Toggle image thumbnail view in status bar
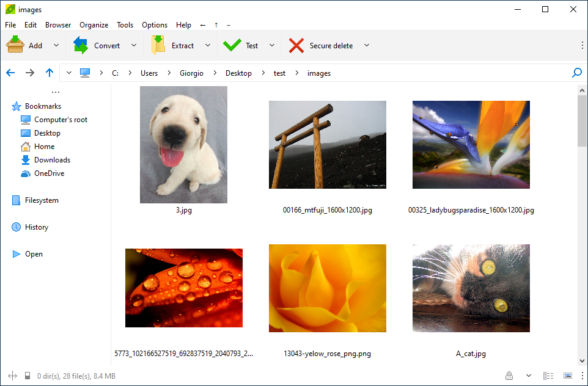This screenshot has width=588, height=386. (568, 376)
